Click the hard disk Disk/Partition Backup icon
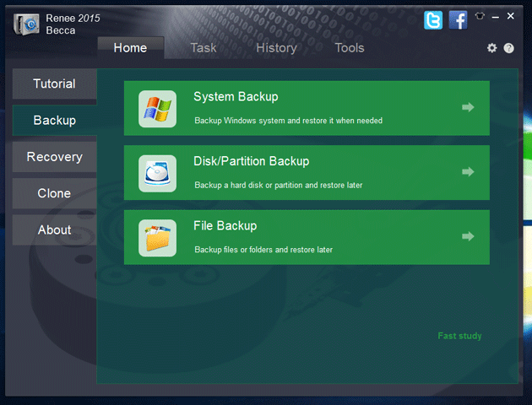 pyautogui.click(x=157, y=174)
